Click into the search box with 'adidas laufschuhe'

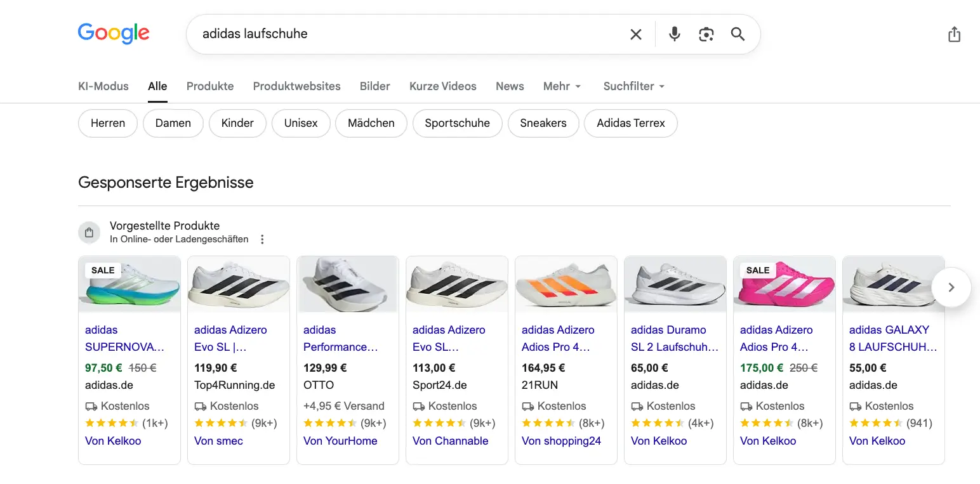[406, 34]
